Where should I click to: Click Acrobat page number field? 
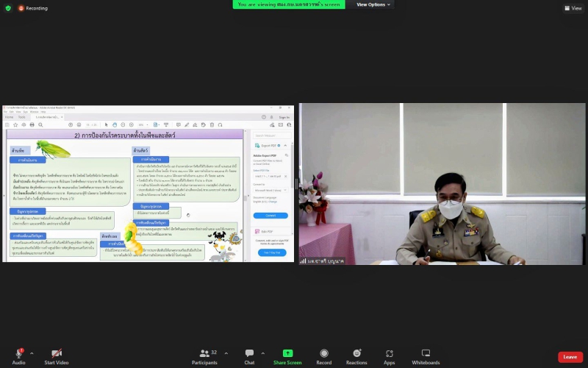pos(88,124)
